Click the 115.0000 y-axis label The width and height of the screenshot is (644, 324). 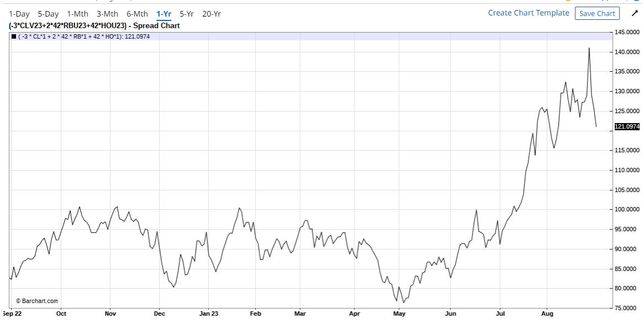(627, 151)
